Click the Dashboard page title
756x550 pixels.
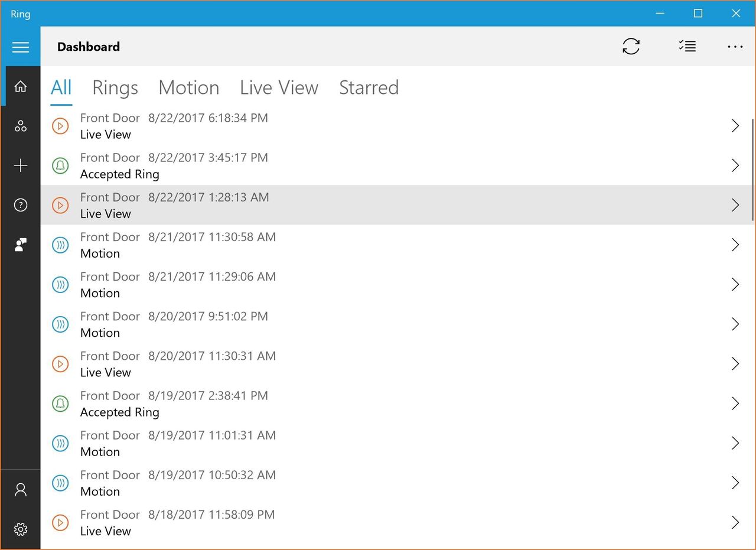tap(89, 47)
